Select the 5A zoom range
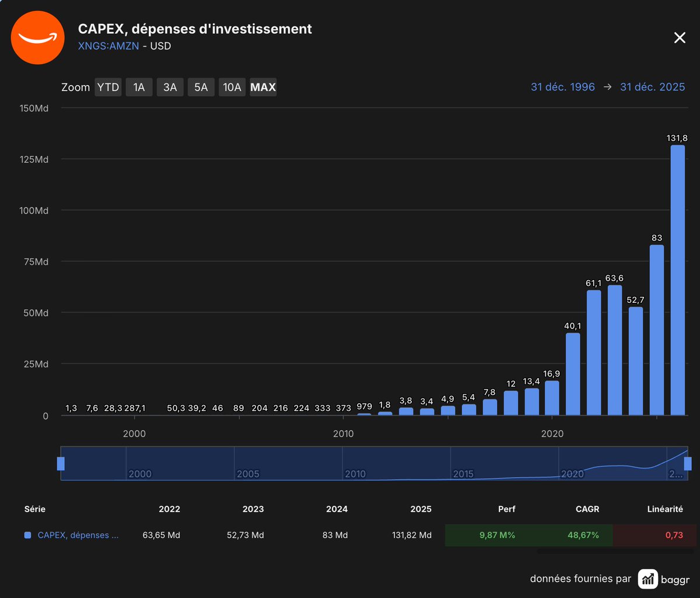The width and height of the screenshot is (700, 598). [x=201, y=87]
